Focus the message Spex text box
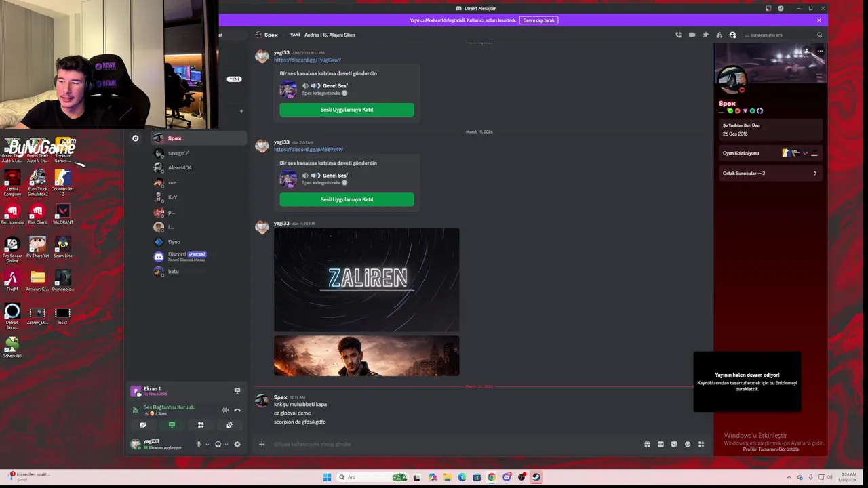 coord(454,444)
